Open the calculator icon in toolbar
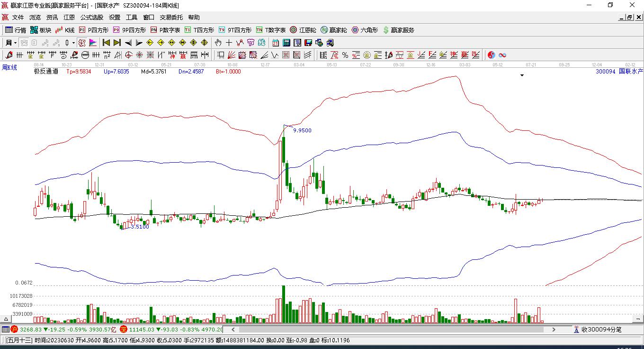Viewport: 644px width, 349px height. pyautogui.click(x=286, y=43)
